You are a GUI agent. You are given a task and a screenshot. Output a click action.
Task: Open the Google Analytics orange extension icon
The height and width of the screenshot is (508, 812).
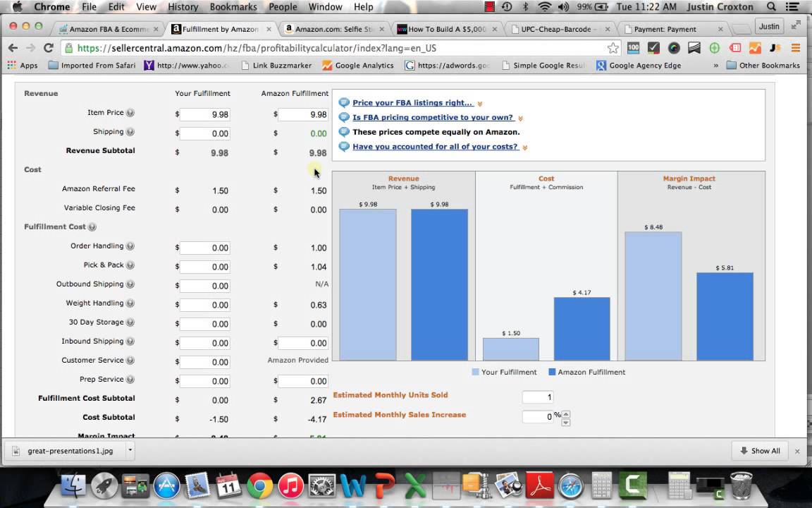pos(755,48)
